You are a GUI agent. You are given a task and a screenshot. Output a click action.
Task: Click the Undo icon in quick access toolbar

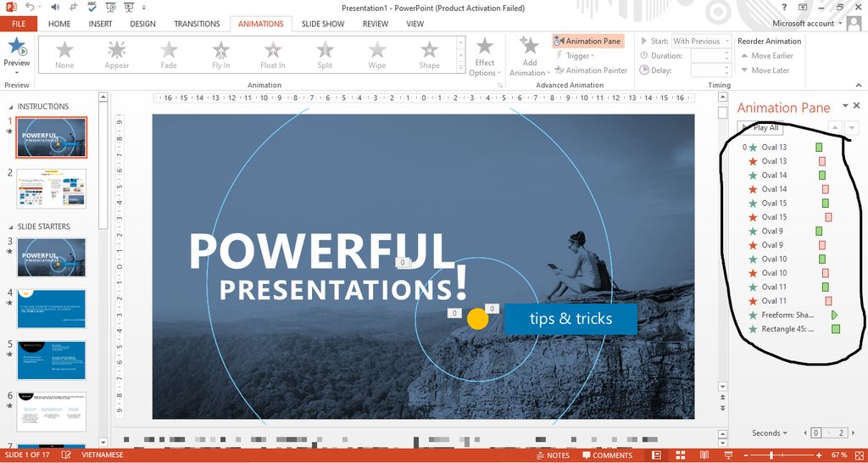[30, 7]
